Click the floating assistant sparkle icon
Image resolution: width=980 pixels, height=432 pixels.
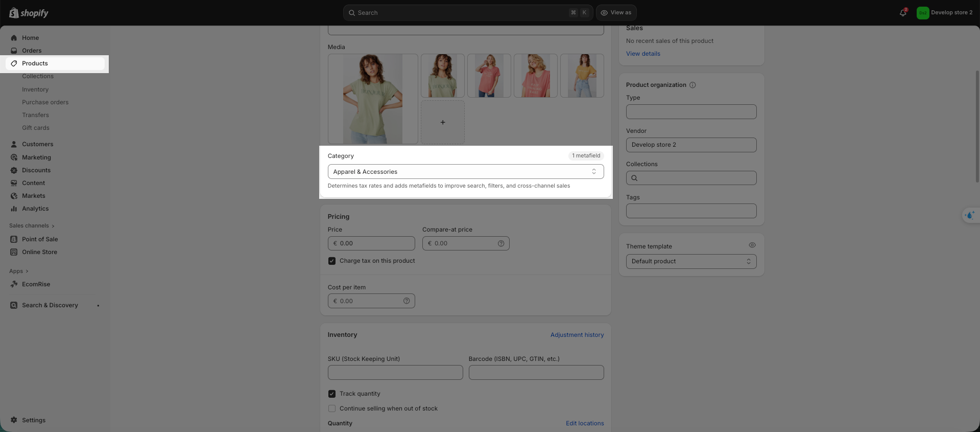[969, 215]
